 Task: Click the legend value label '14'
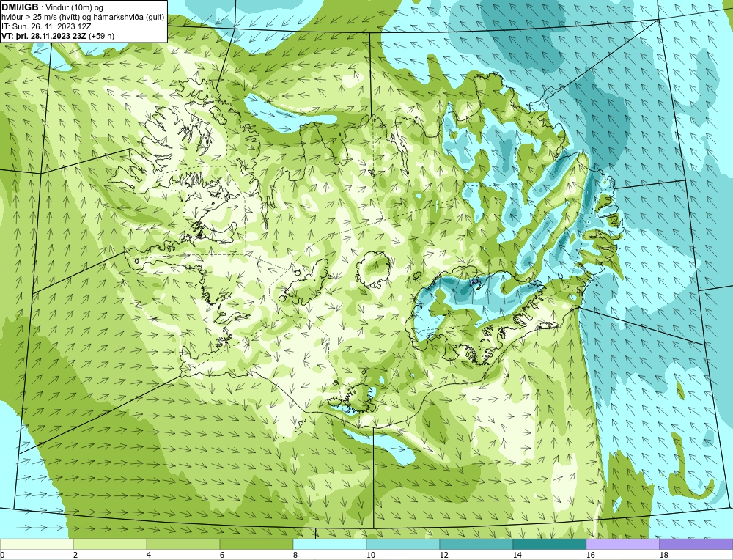pos(517,555)
